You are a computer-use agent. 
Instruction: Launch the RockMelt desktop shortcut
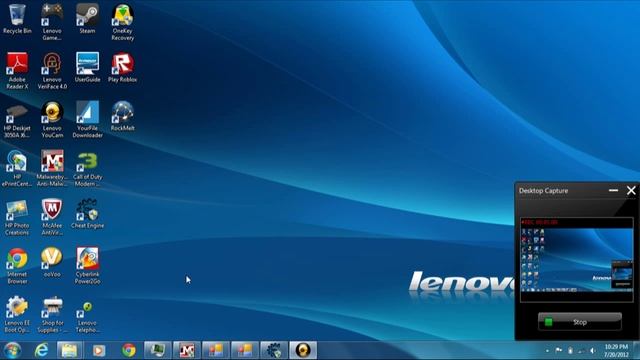click(122, 116)
